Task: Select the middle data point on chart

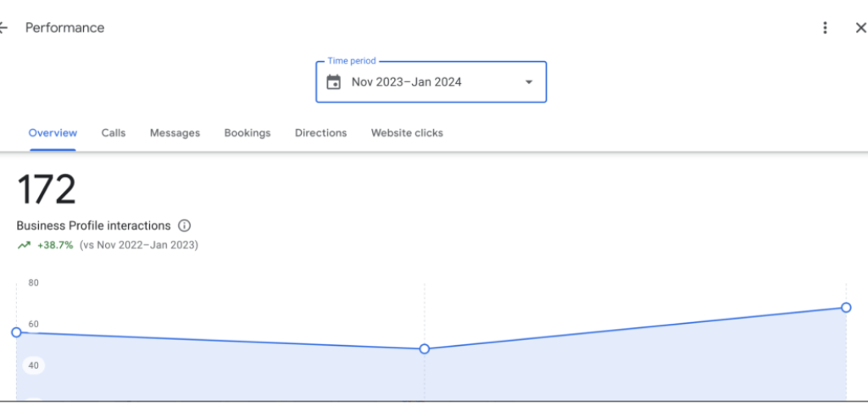Action: [425, 348]
